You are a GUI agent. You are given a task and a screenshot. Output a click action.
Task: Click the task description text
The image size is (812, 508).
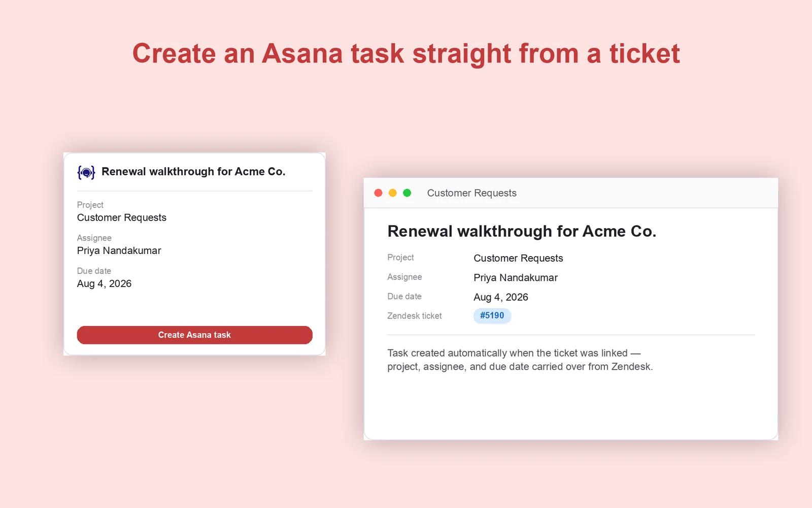pyautogui.click(x=520, y=360)
